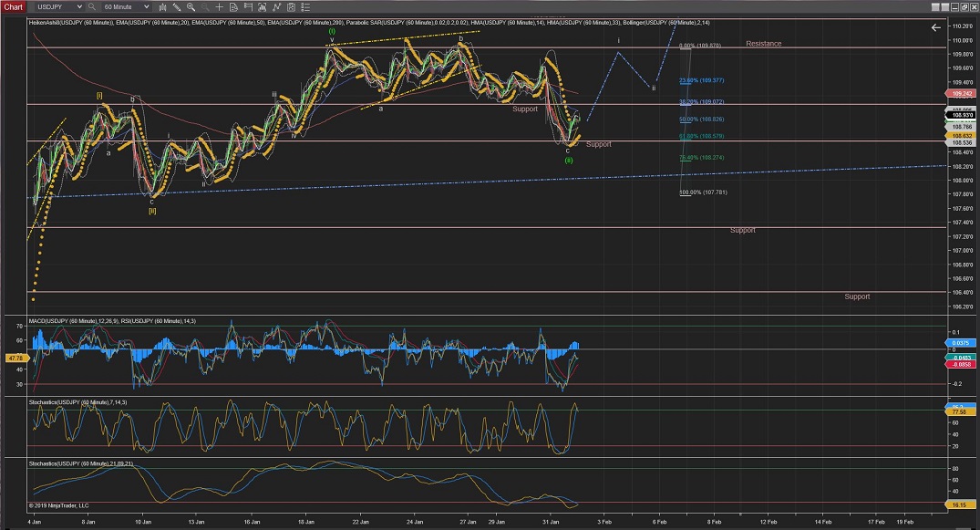Open the chart Properties list icon
Image resolution: width=980 pixels, height=530 pixels.
click(305, 6)
